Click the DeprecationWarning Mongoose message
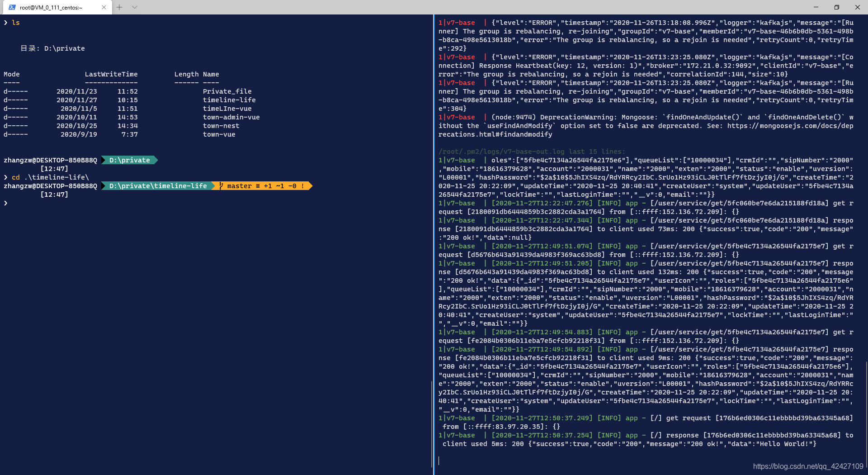868x475 pixels. pos(646,126)
